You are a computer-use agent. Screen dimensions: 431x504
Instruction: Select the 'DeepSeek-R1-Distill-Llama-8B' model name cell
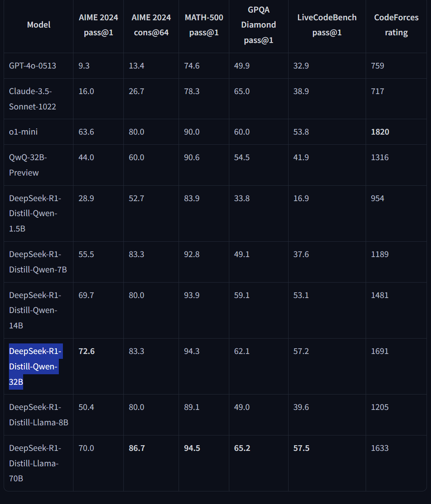tap(39, 415)
